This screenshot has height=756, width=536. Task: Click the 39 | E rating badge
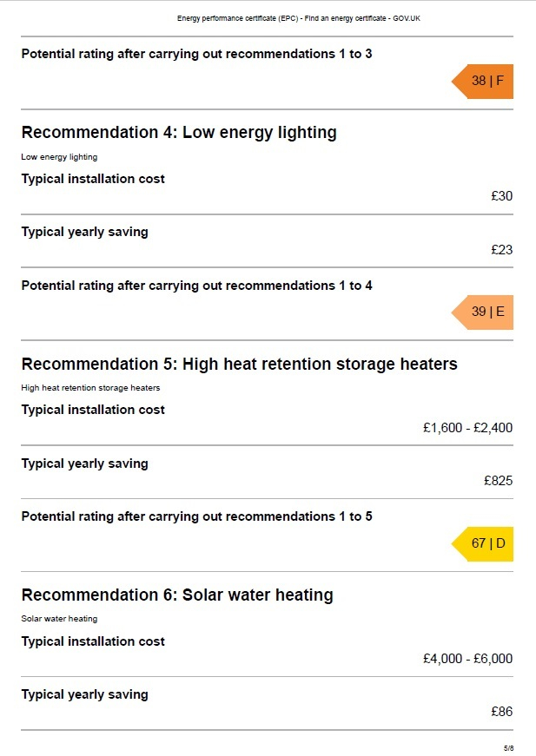pyautogui.click(x=482, y=312)
